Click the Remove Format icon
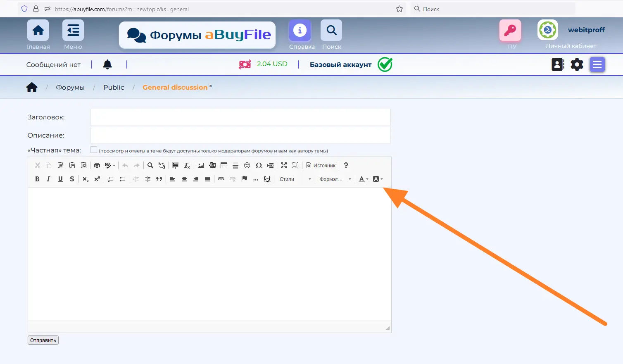Viewport: 623px width, 364px height. coord(187,165)
